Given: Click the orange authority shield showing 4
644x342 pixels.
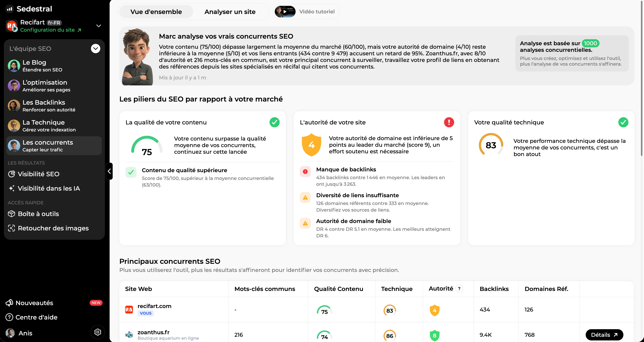Looking at the screenshot, I should [311, 145].
